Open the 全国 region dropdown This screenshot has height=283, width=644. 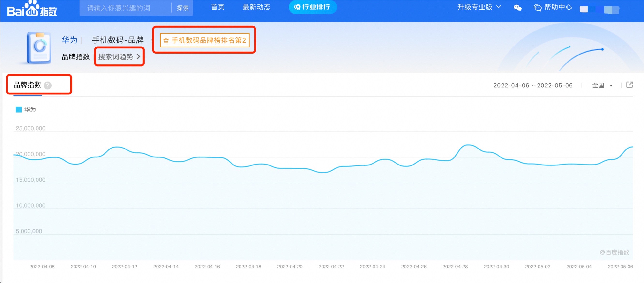pos(602,85)
